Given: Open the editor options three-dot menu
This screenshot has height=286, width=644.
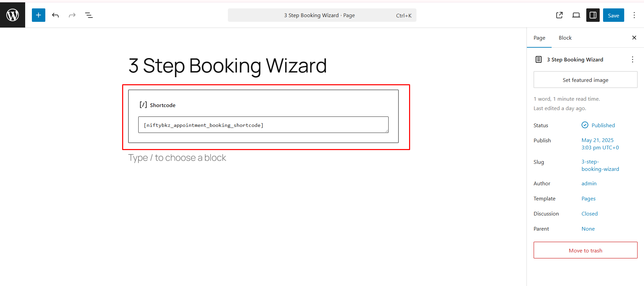Looking at the screenshot, I should [634, 15].
